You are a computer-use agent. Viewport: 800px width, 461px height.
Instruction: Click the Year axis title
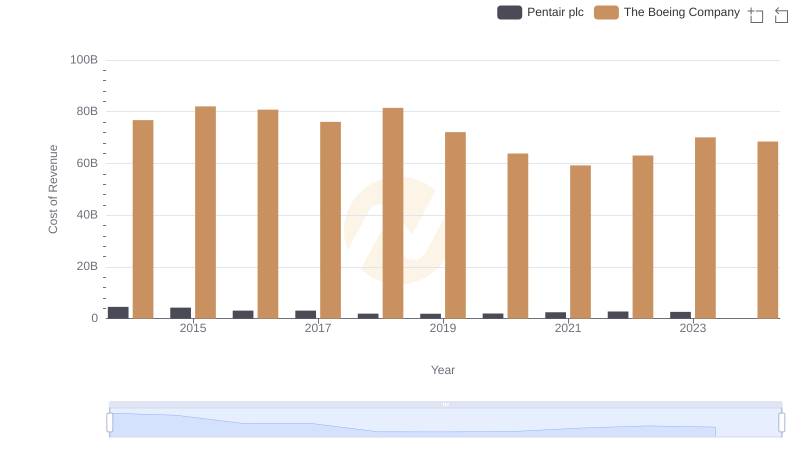(x=443, y=370)
